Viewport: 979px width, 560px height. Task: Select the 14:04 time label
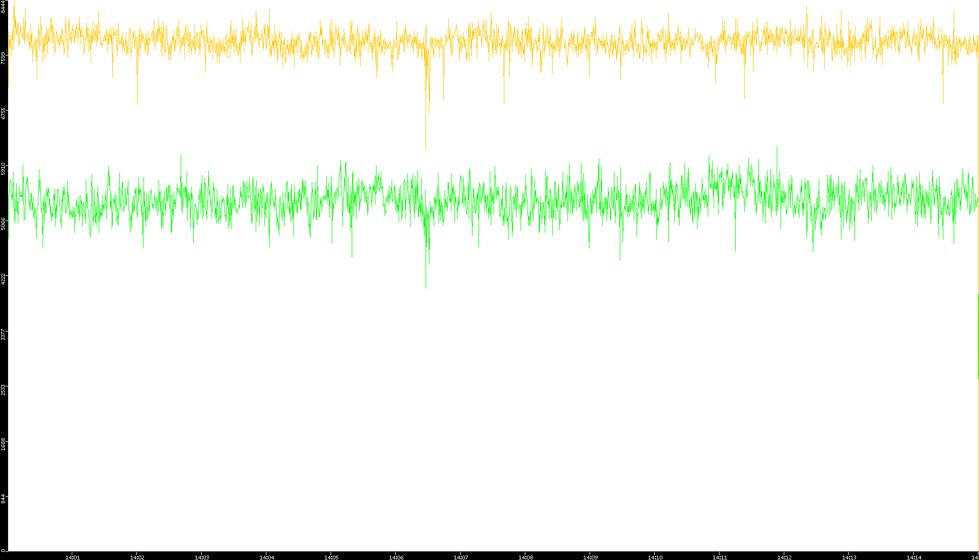[x=266, y=557]
